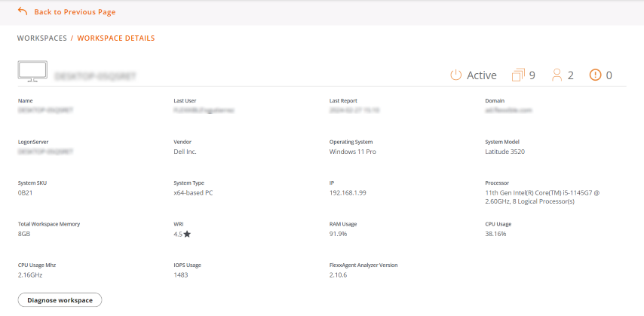Select the x64-based PC value
Viewport: 644px width, 316px height.
[194, 193]
